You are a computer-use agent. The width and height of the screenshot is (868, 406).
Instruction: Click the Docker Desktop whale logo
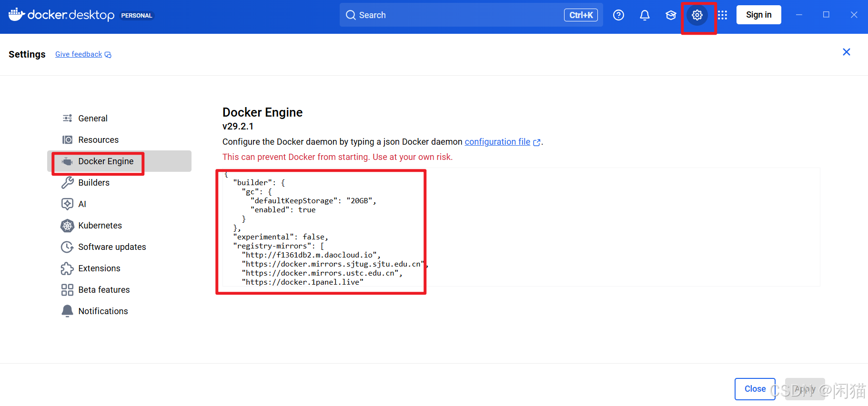(x=17, y=15)
